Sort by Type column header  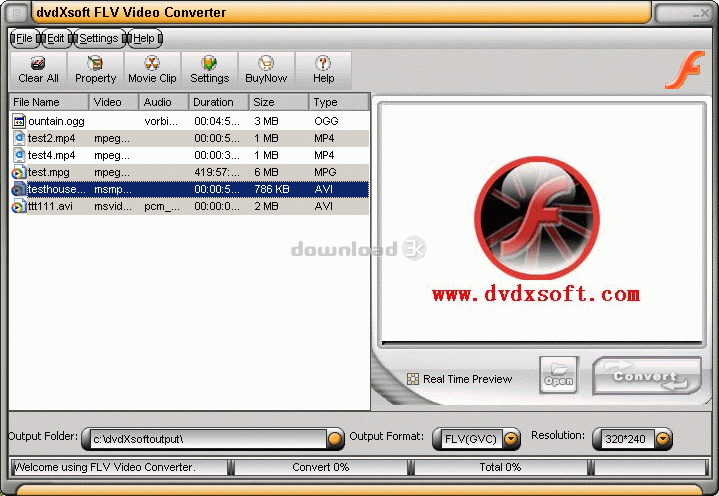pos(339,102)
